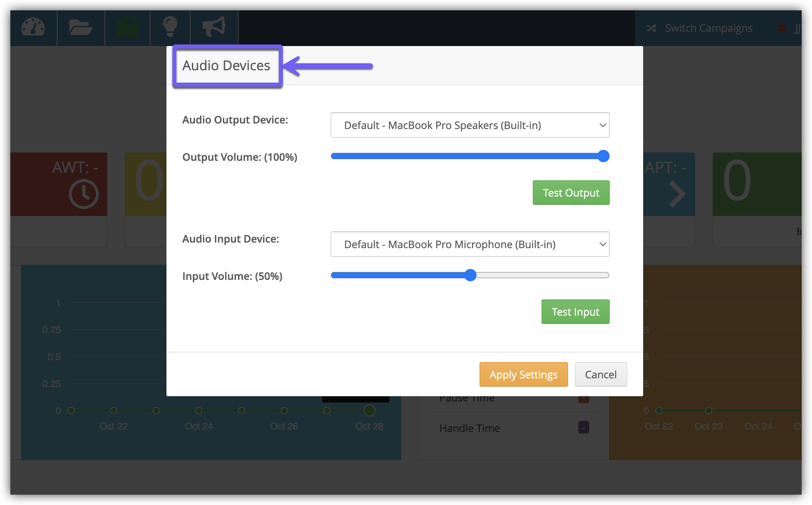Click the Test Input button
812x505 pixels.
tap(575, 312)
